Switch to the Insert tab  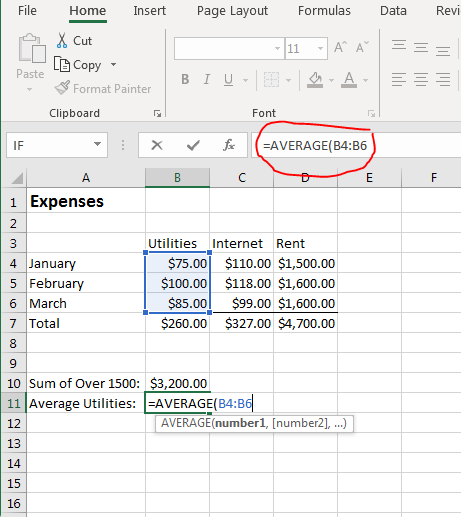(149, 11)
